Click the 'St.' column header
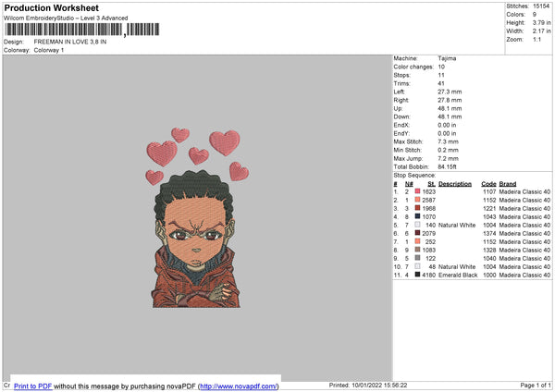This screenshot has height=392, width=555. (x=431, y=184)
